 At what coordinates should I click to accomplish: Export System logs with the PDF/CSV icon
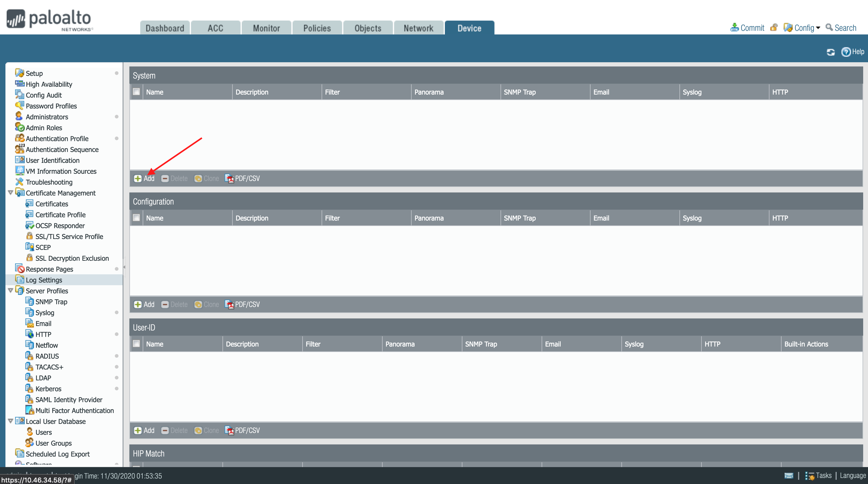[x=242, y=179]
